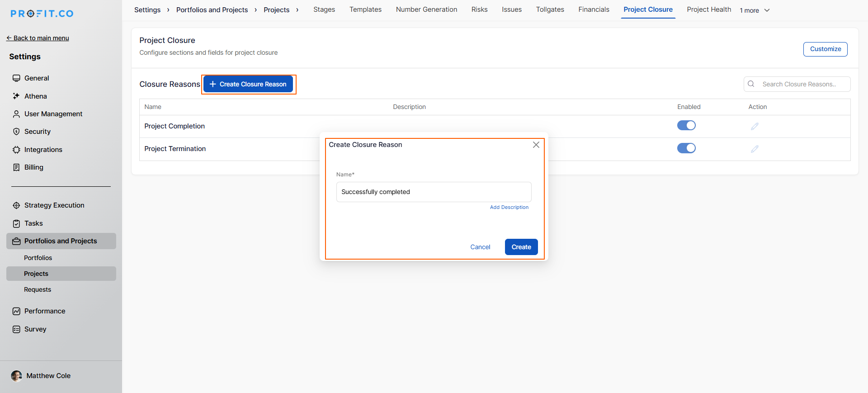Edit Project Completion with pencil icon

[755, 126]
